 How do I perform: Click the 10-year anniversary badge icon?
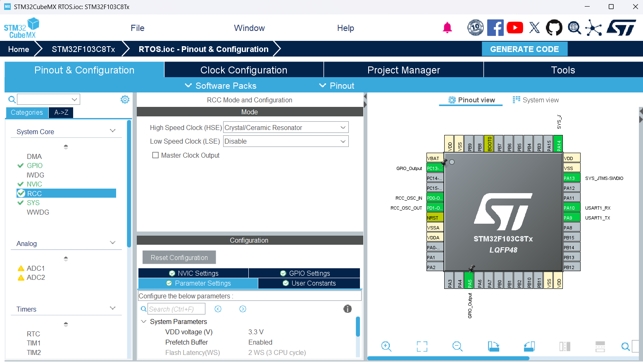coord(476,28)
